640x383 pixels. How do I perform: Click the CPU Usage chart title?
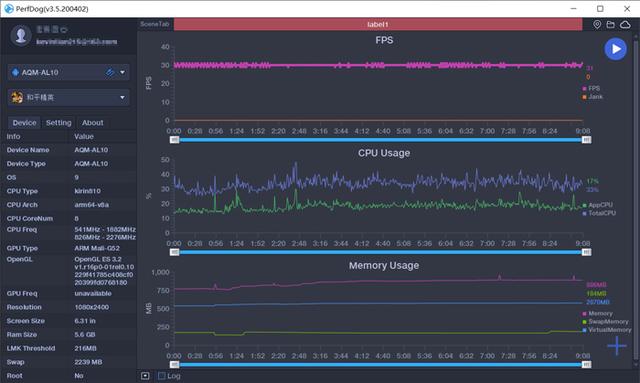[x=384, y=153]
